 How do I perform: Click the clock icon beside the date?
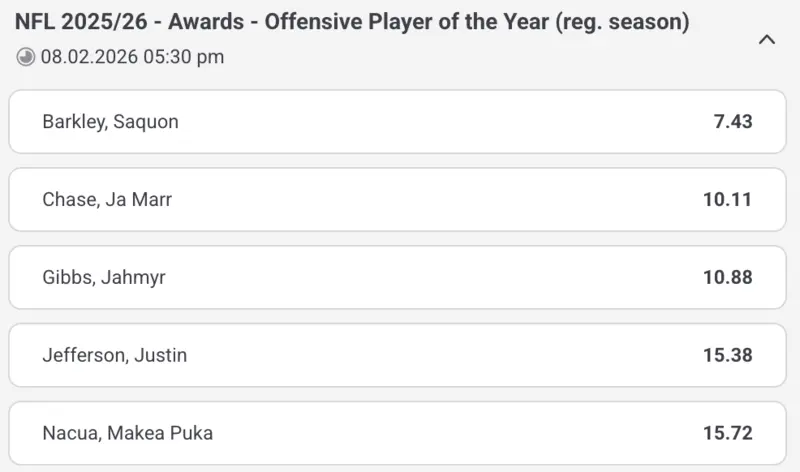click(26, 57)
